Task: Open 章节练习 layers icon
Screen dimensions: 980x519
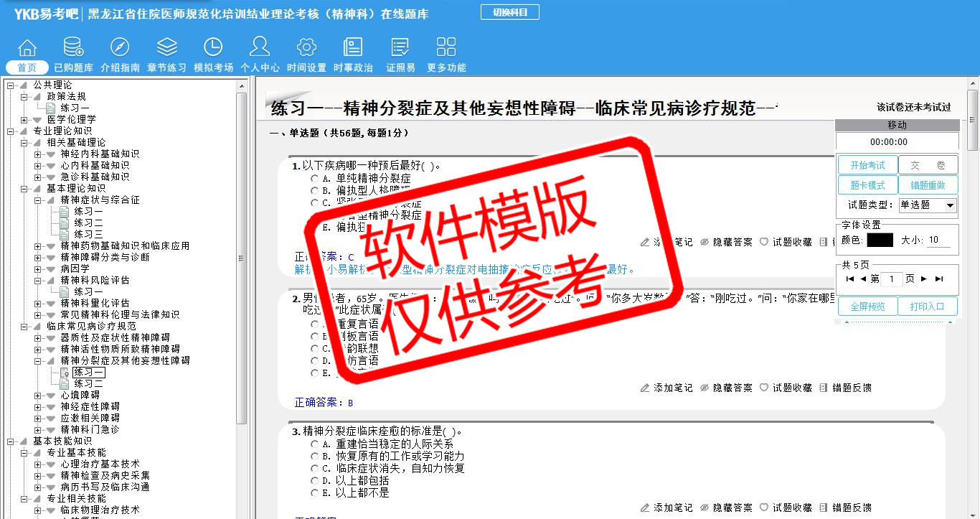Action: click(166, 48)
